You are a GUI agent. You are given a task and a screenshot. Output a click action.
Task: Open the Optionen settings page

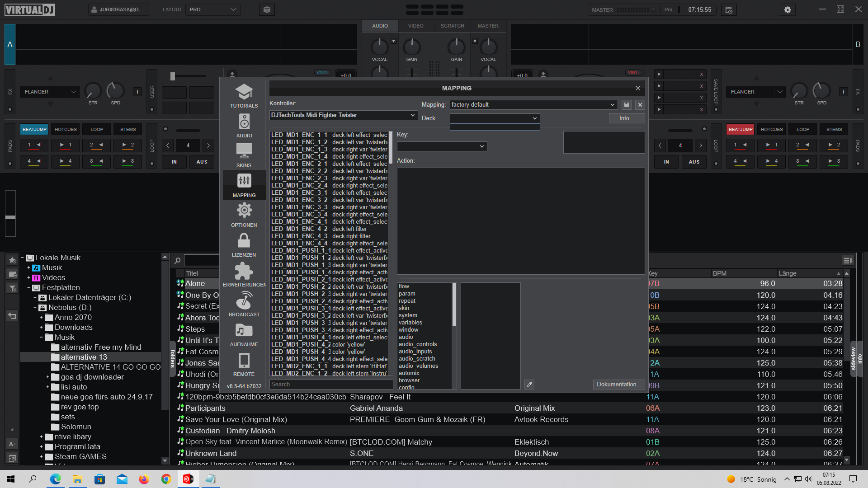coord(244,215)
